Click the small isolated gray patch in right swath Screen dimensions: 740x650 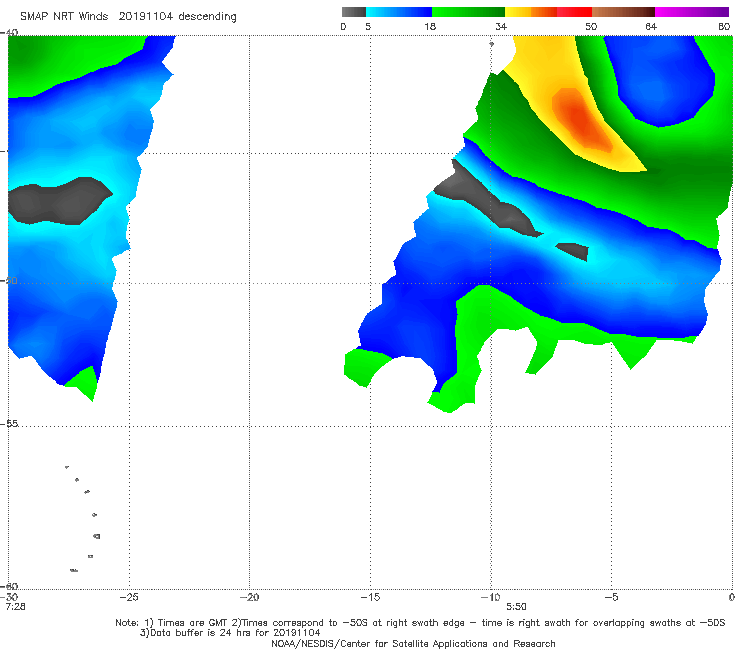tap(573, 251)
